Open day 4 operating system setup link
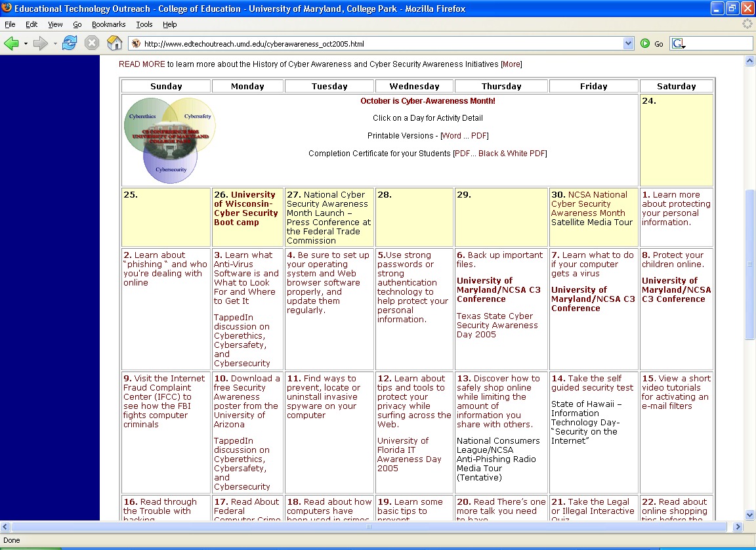The image size is (756, 550). pyautogui.click(x=328, y=282)
